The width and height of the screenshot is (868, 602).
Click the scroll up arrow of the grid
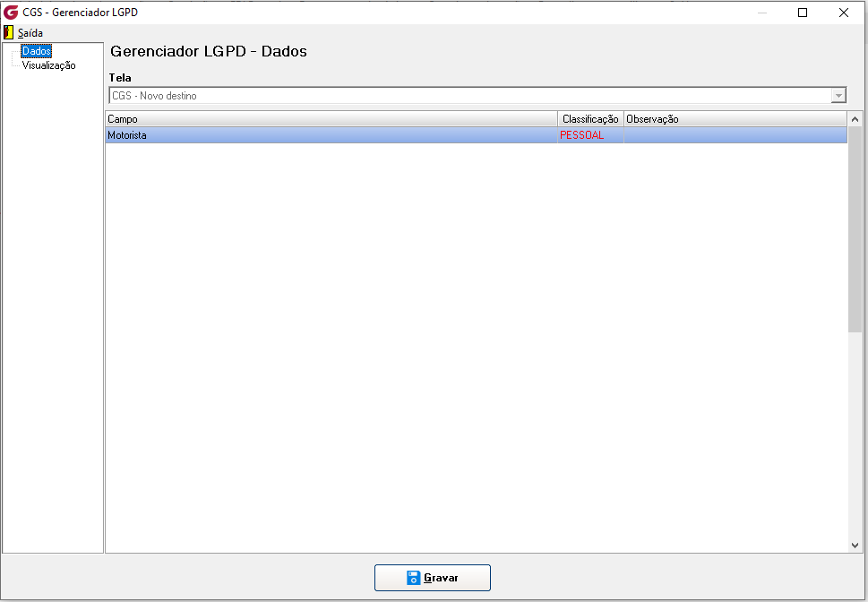(x=855, y=119)
